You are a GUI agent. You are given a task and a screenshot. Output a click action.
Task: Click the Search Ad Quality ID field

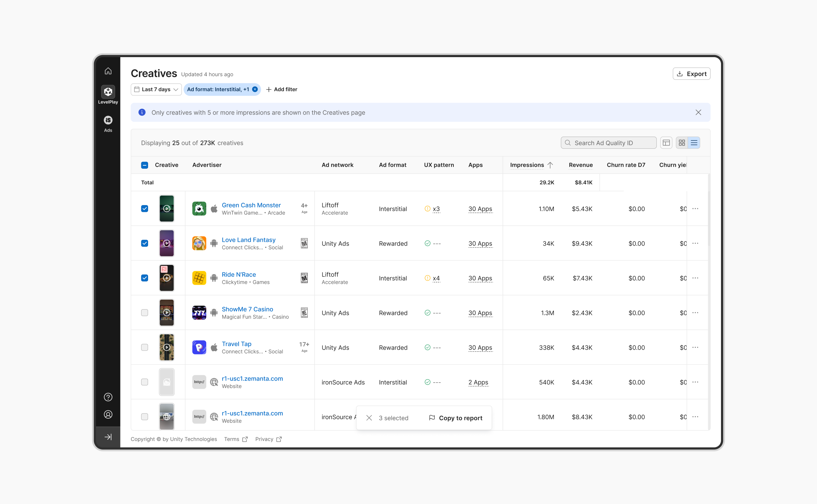pyautogui.click(x=609, y=143)
